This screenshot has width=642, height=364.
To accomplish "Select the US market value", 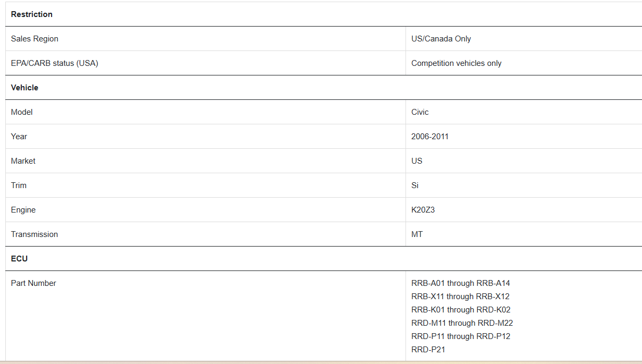I will (x=417, y=161).
